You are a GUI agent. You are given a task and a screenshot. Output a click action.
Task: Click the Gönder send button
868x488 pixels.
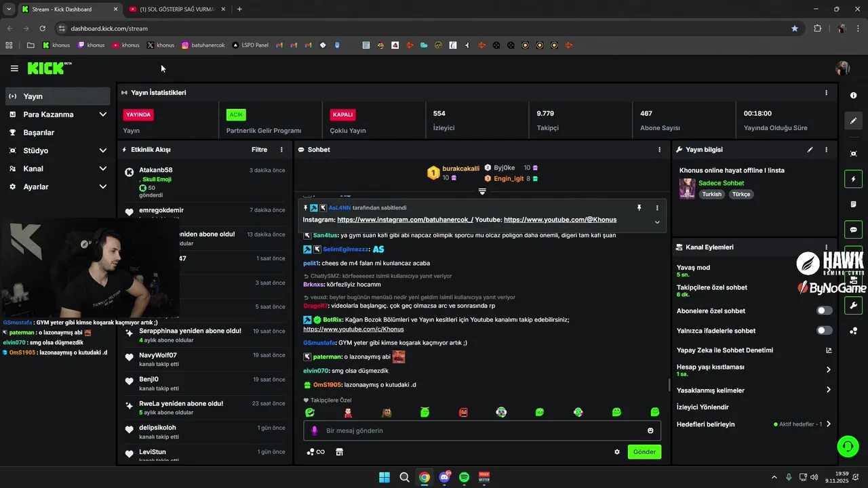pos(644,452)
